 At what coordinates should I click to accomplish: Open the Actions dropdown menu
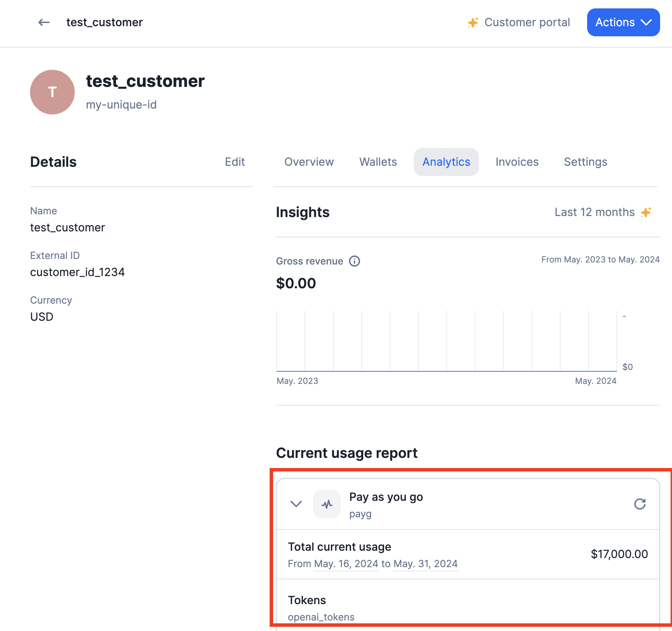(623, 22)
